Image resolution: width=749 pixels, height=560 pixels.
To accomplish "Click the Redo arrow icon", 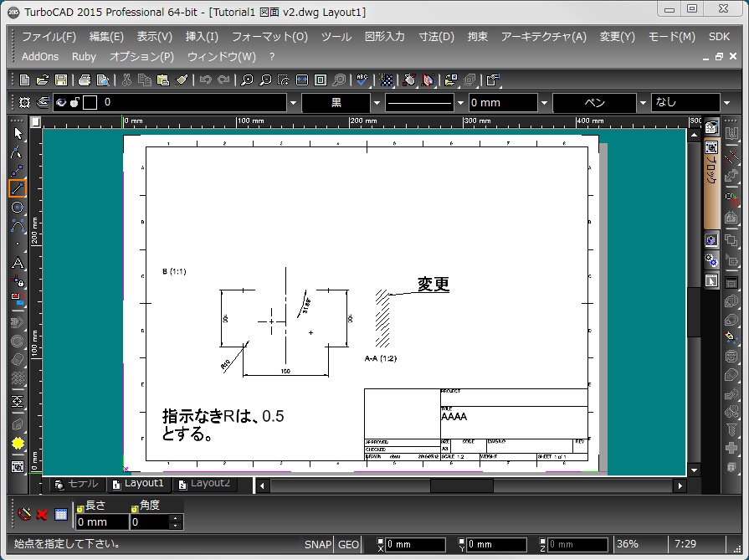I will click(223, 80).
